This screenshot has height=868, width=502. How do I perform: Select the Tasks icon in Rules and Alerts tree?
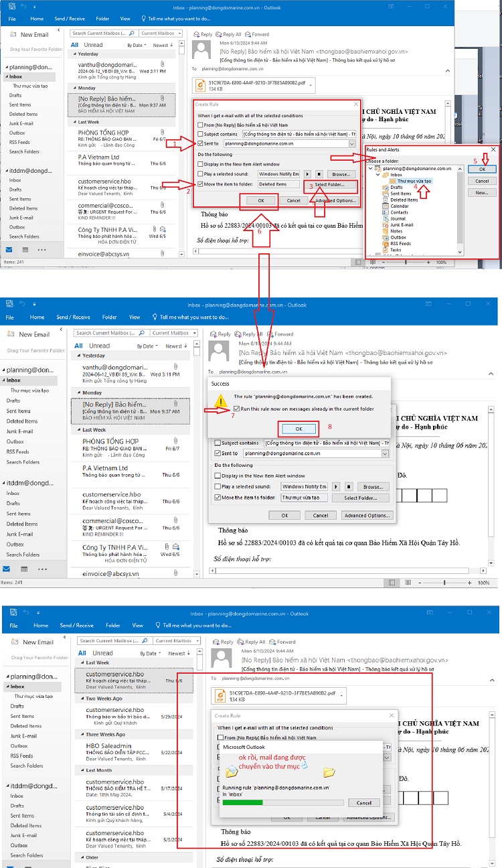(x=386, y=250)
